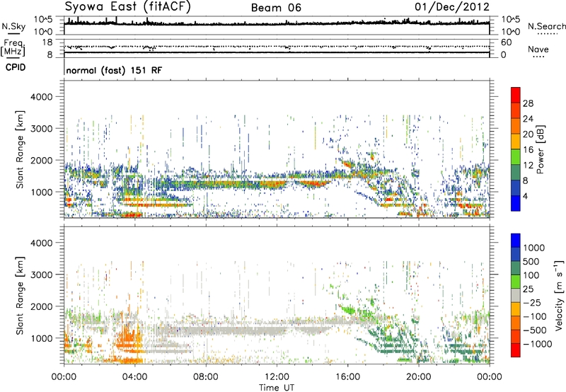Click the '18' tick on frequency axis
This screenshot has height=392, width=566.
coord(47,42)
